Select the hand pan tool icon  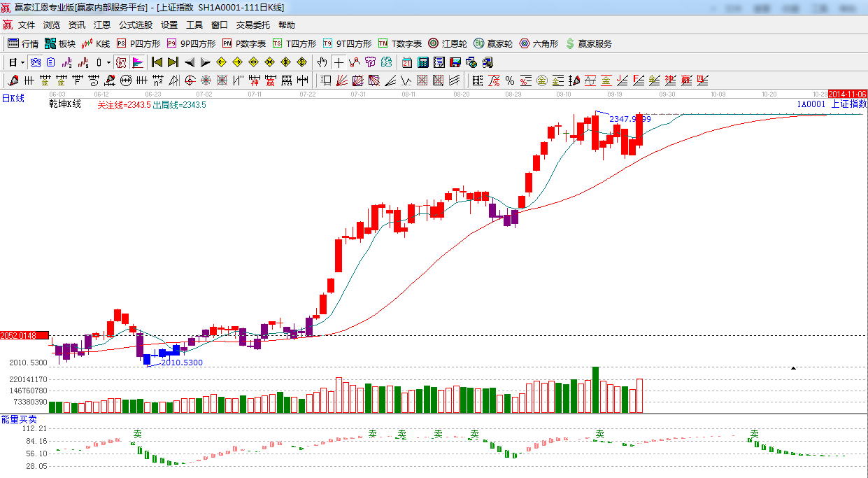tap(322, 62)
